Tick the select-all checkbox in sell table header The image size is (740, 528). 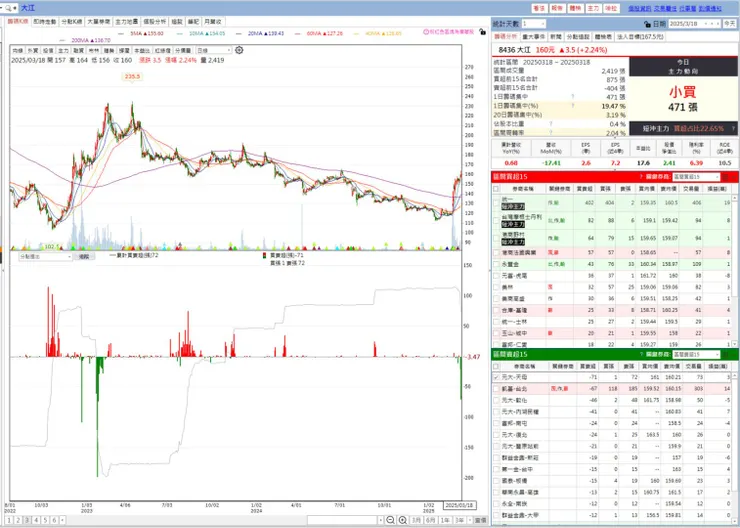click(496, 366)
